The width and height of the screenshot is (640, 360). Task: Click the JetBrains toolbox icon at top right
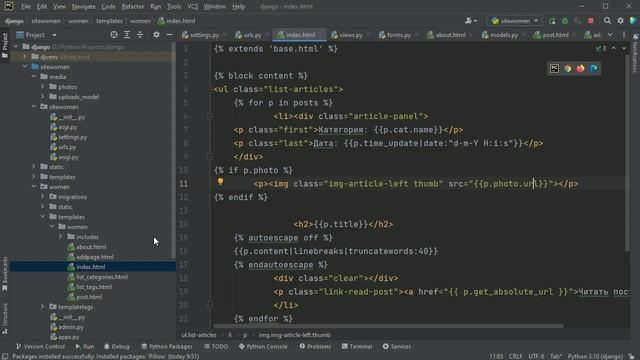coord(633,21)
